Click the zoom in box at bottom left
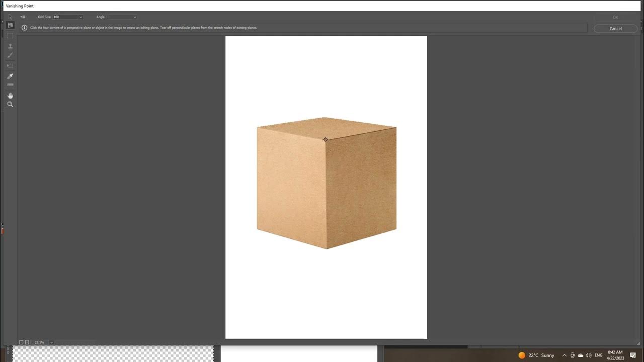The width and height of the screenshot is (644, 362). pyautogui.click(x=27, y=342)
